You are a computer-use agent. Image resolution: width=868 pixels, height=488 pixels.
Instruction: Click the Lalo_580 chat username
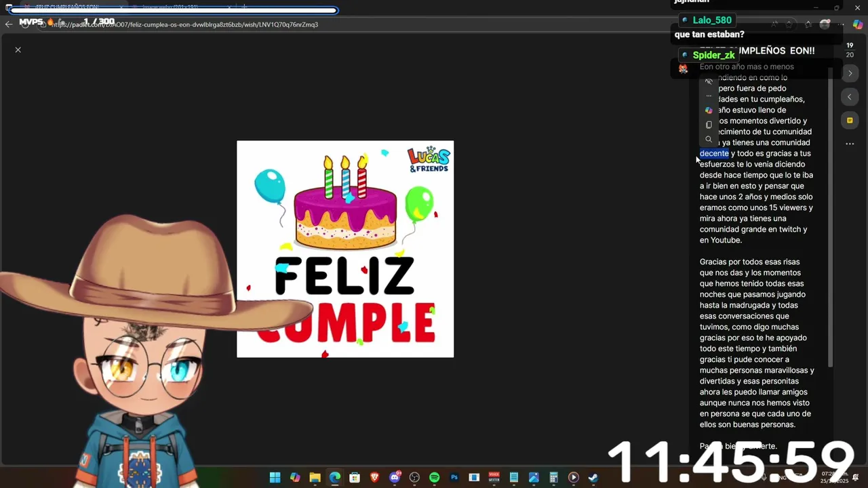pos(712,20)
